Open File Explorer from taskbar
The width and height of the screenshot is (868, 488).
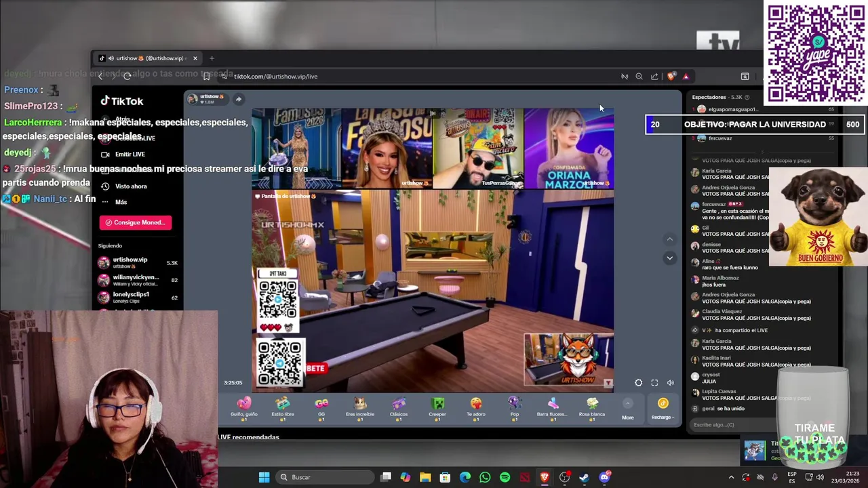pyautogui.click(x=425, y=477)
